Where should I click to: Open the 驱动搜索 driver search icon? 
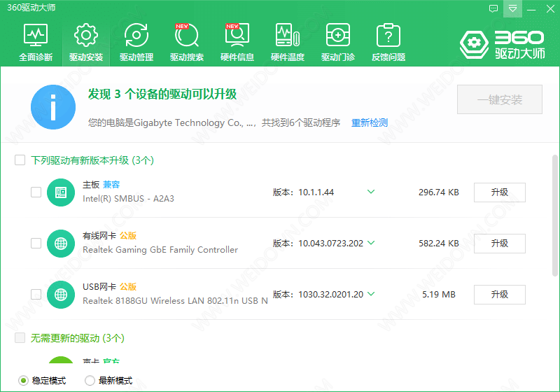pyautogui.click(x=186, y=42)
